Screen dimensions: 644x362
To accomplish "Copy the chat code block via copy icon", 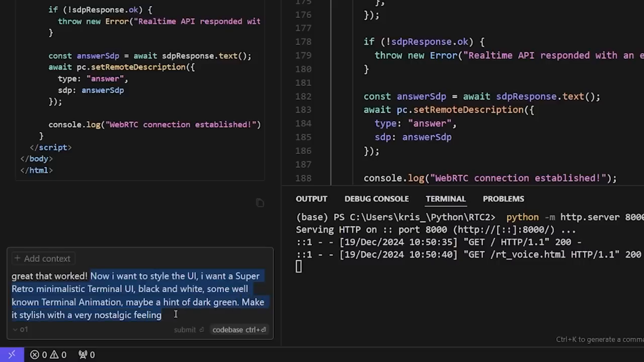I will point(260,203).
